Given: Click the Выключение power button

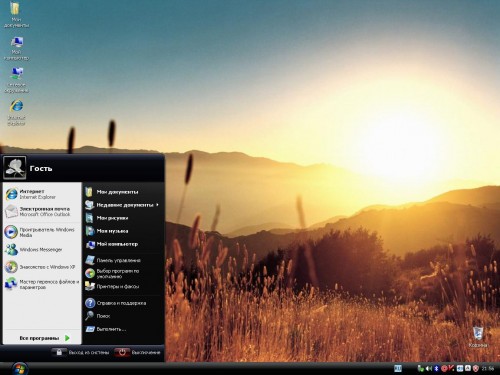Looking at the screenshot, I should [x=138, y=352].
